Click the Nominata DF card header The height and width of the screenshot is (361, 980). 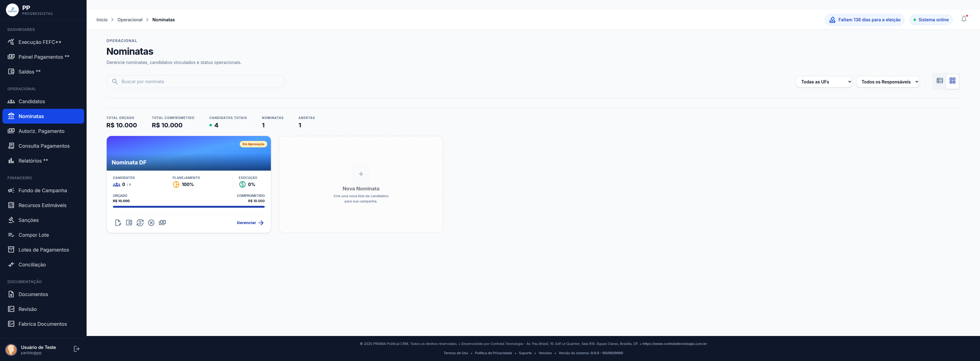189,153
